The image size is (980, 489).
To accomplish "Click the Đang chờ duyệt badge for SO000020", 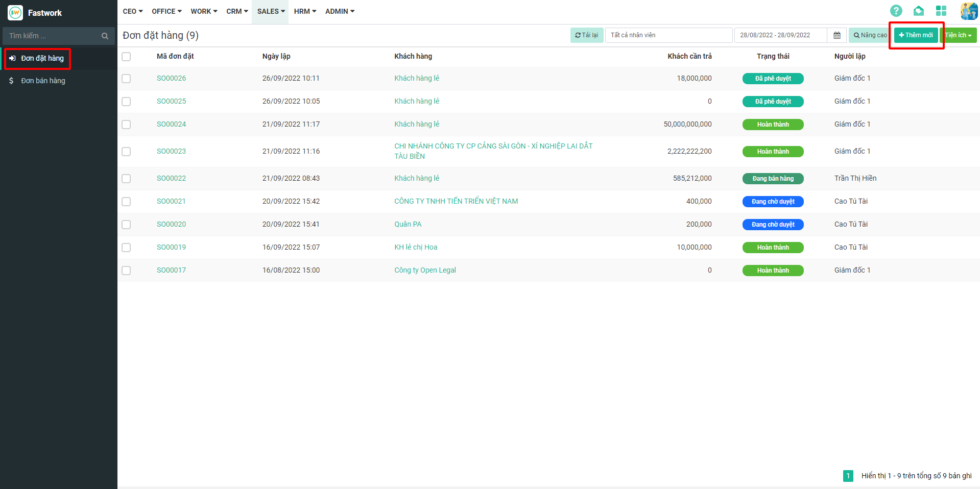I will [773, 225].
